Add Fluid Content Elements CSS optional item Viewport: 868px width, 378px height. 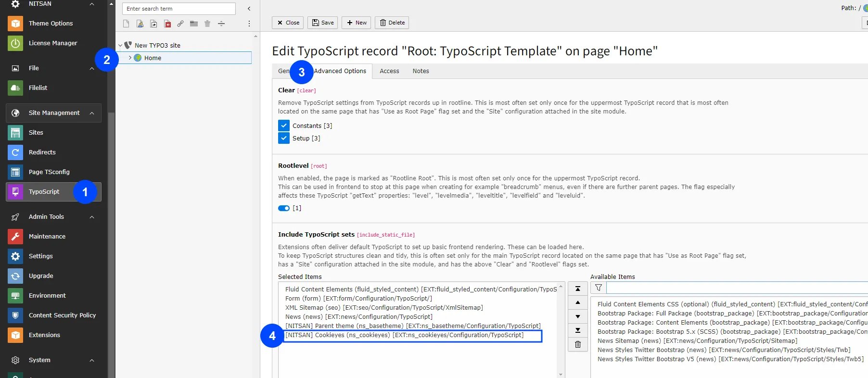pos(732,304)
